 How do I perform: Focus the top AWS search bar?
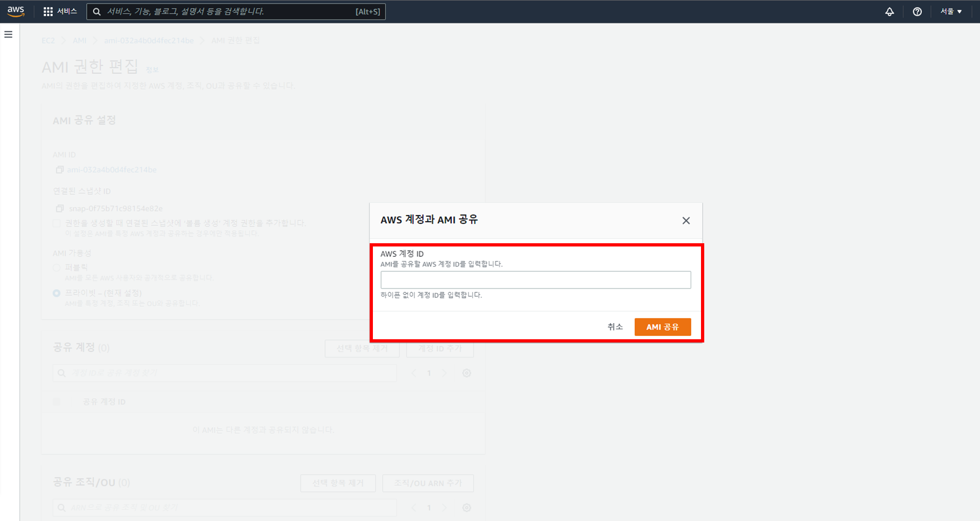236,11
